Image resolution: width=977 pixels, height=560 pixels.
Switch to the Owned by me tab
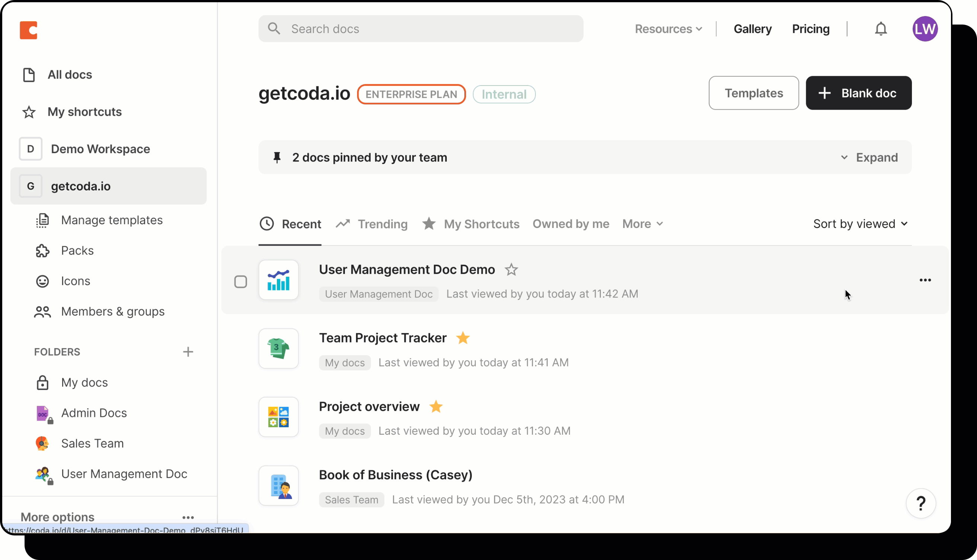click(x=571, y=223)
